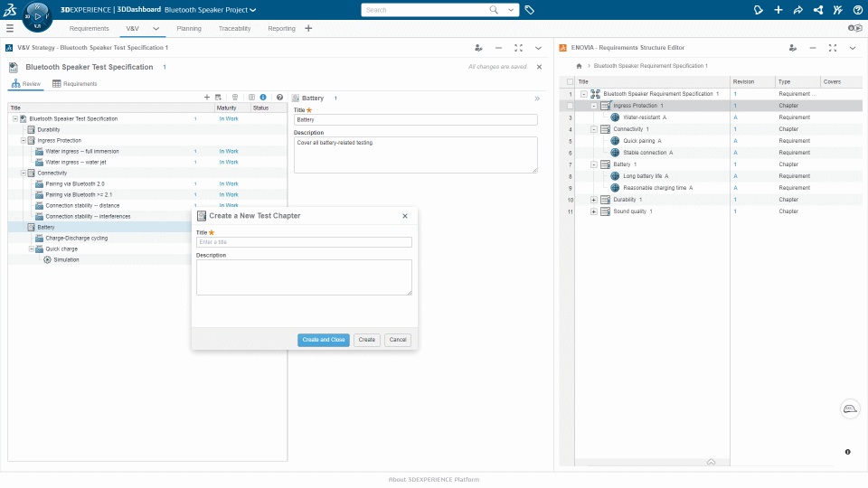Expand Durability chapter in ENOVIA
Image resolution: width=868 pixels, height=488 pixels.
(x=593, y=200)
